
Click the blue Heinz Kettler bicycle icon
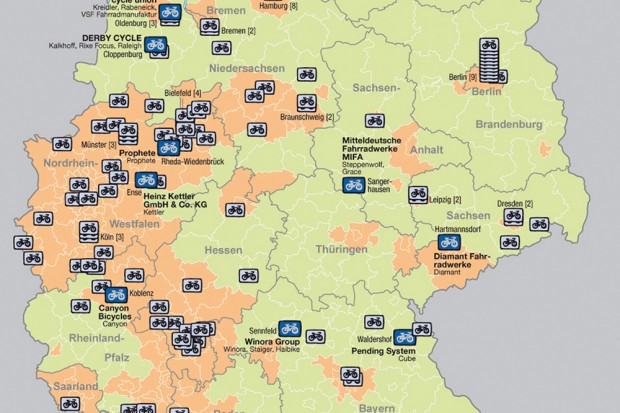146,180
